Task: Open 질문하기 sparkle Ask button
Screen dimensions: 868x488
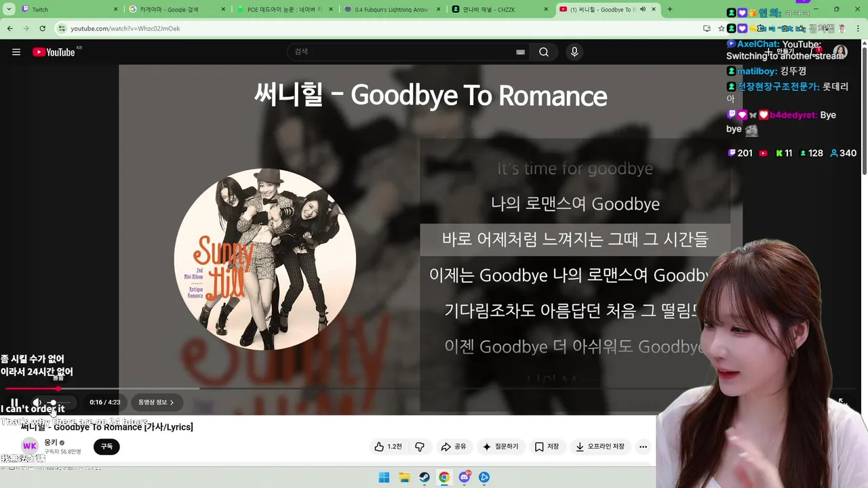Action: pyautogui.click(x=500, y=447)
